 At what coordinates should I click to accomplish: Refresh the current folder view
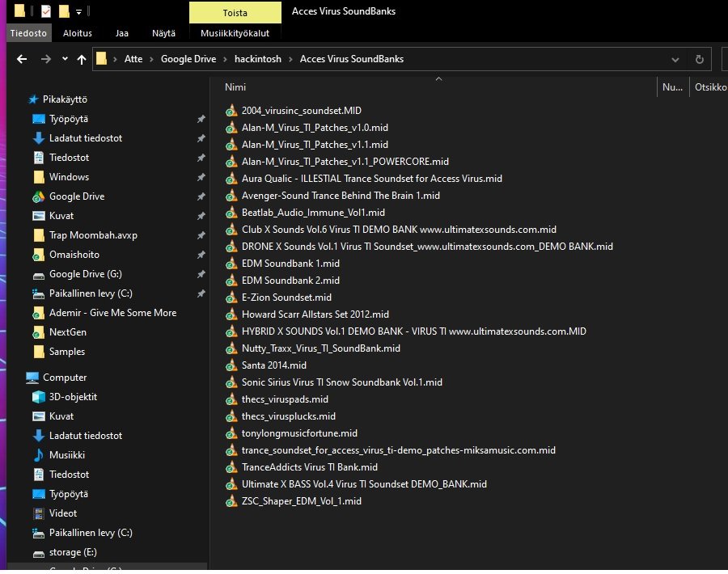699,59
